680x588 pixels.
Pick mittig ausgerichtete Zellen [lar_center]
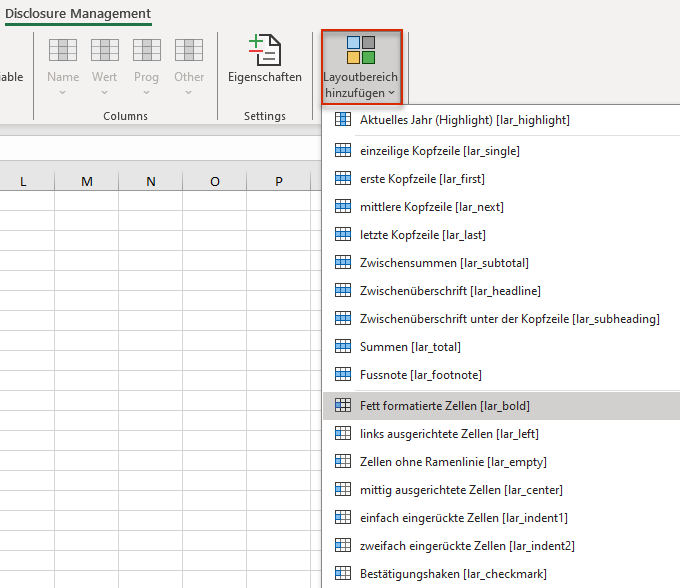click(501, 490)
